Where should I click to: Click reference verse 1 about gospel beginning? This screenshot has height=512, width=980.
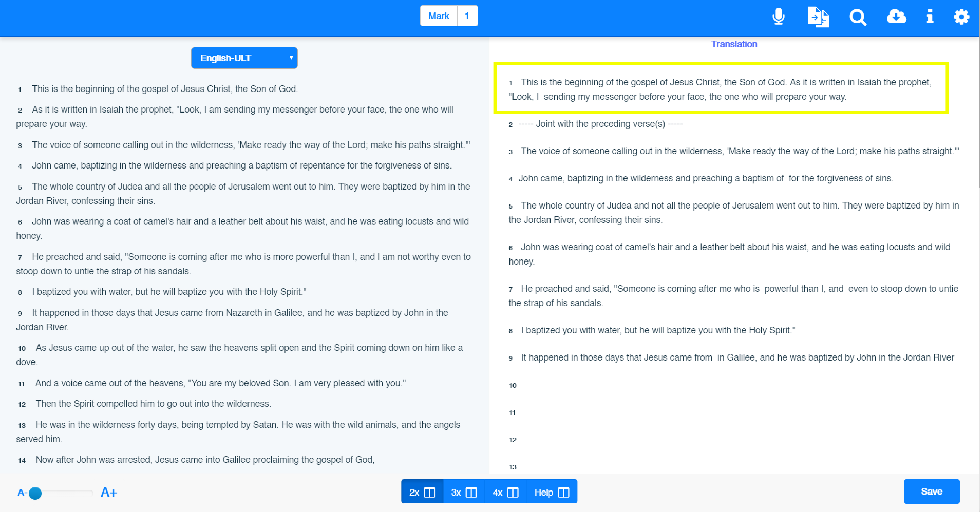point(165,89)
